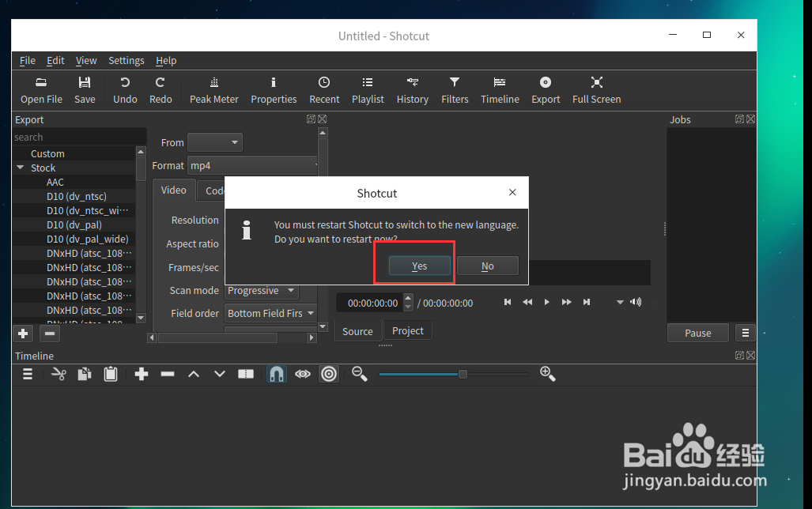
Task: Click the timeline Lift up-arrow icon
Action: [194, 374]
